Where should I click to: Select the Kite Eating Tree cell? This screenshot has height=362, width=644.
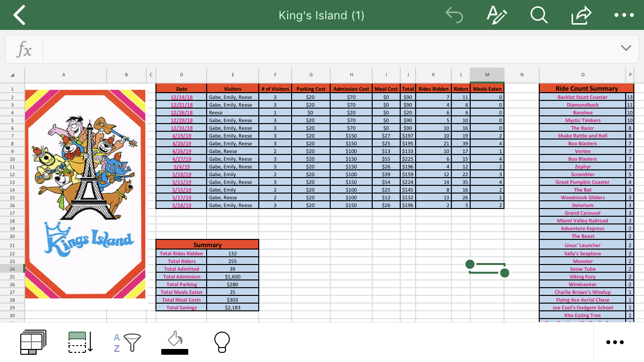[583, 315]
